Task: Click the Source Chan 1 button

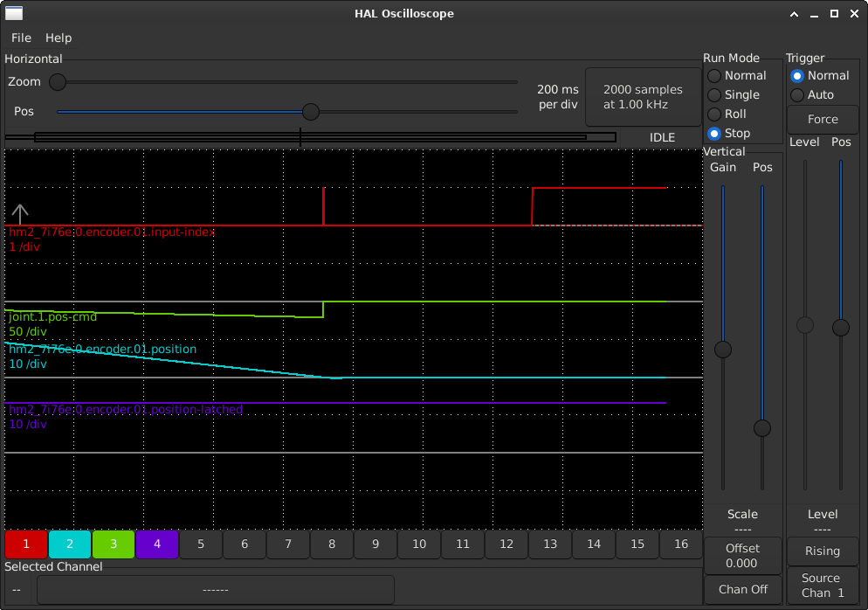Action: pyautogui.click(x=822, y=585)
